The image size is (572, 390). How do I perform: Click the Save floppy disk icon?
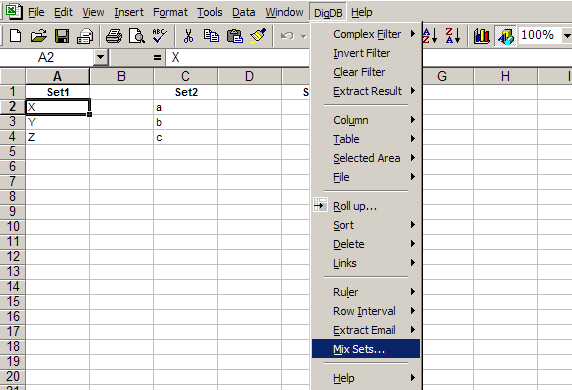pos(62,36)
